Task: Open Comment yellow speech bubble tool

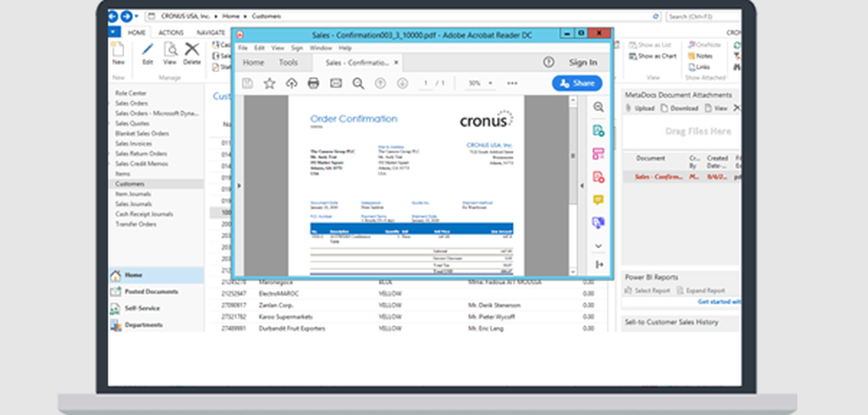Action: [x=598, y=200]
